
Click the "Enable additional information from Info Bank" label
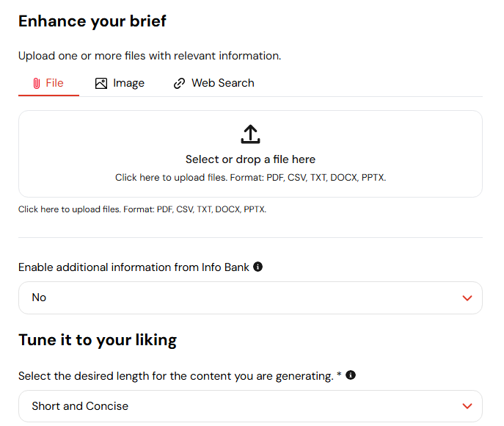(x=134, y=267)
